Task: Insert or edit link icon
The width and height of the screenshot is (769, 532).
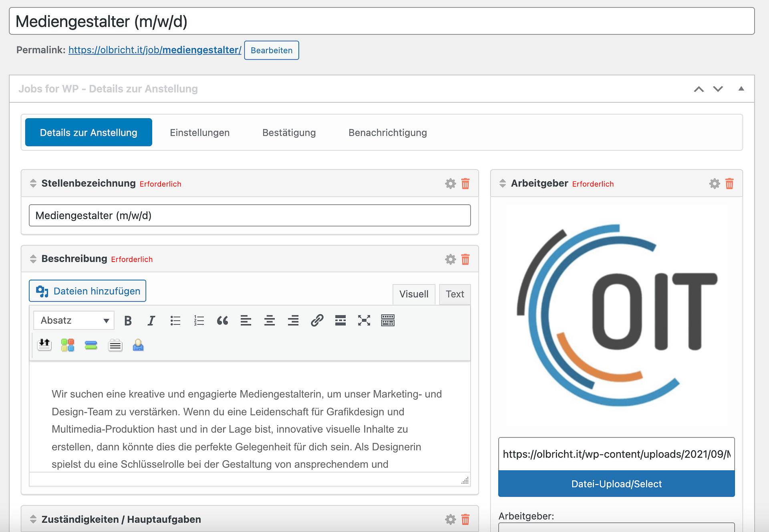Action: (x=317, y=320)
